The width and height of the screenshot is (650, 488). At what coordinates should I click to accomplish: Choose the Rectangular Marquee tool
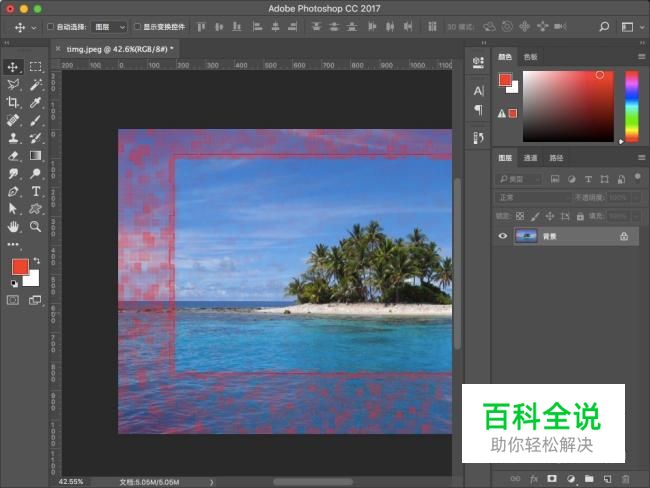pyautogui.click(x=36, y=67)
